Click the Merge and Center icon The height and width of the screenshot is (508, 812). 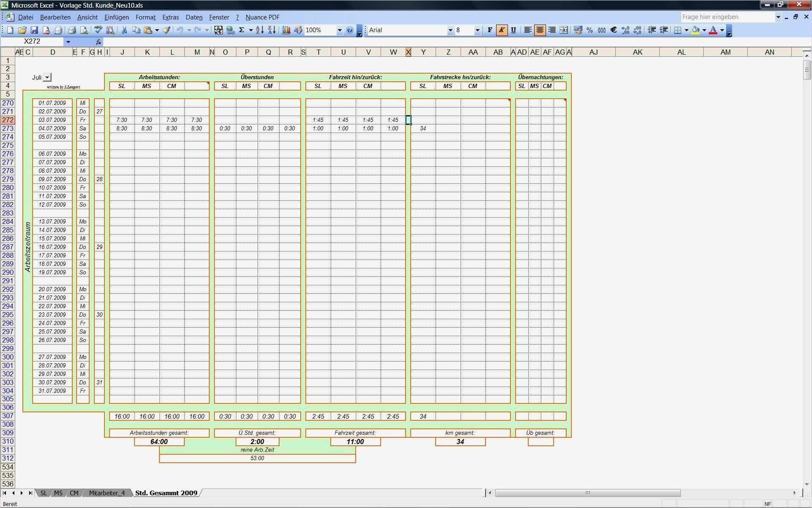click(564, 30)
